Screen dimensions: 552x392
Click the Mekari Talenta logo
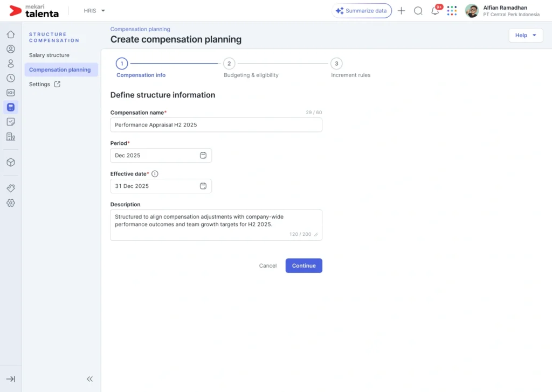(x=34, y=11)
